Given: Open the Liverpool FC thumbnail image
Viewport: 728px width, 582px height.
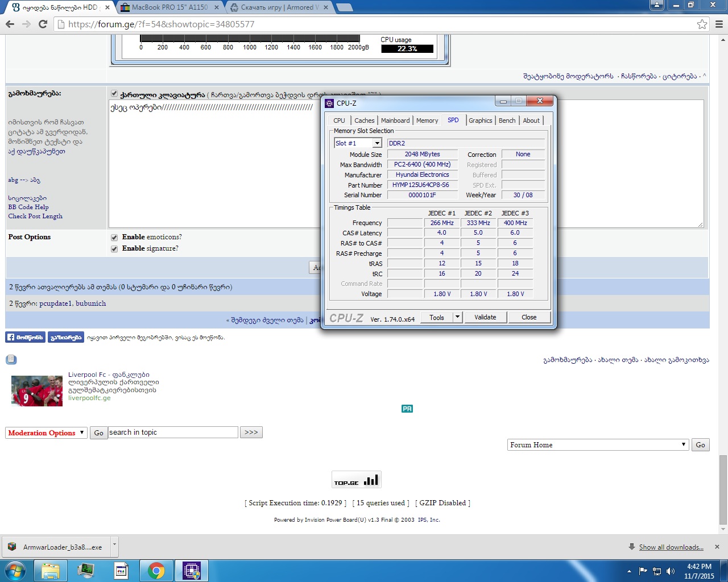Looking at the screenshot, I should [37, 390].
